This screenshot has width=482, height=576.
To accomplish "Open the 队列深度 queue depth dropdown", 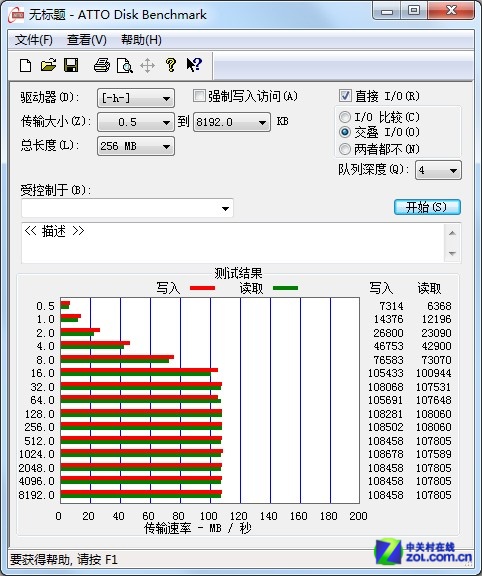I will (x=438, y=170).
